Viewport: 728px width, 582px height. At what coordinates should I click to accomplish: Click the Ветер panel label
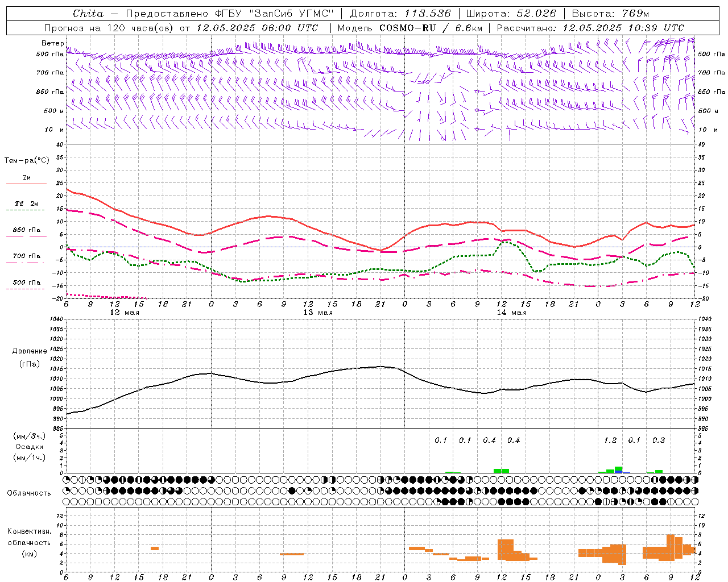pyautogui.click(x=53, y=43)
